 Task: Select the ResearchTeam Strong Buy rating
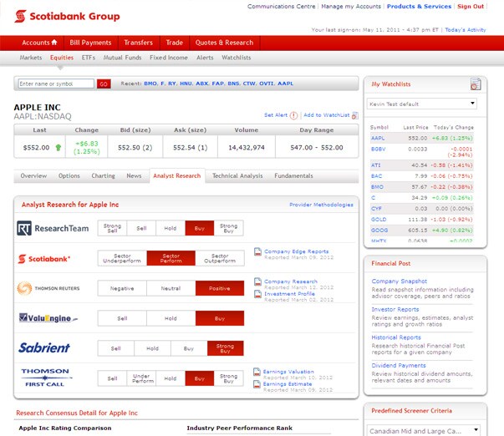[227, 228]
